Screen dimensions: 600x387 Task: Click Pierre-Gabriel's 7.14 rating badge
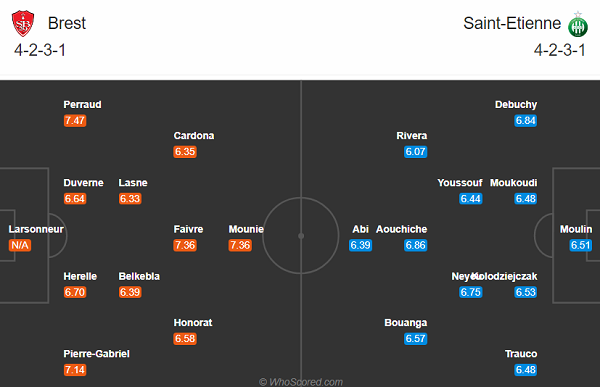[75, 370]
